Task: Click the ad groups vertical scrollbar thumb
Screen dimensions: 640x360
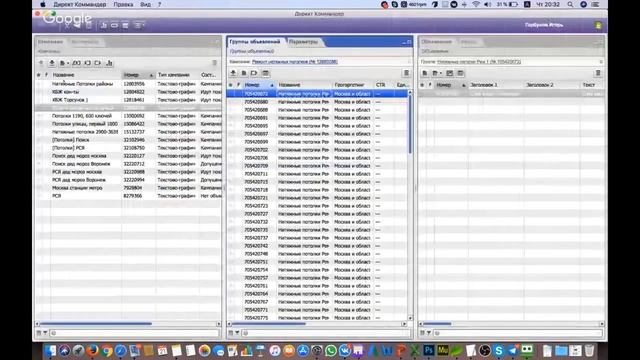Action: point(410,124)
